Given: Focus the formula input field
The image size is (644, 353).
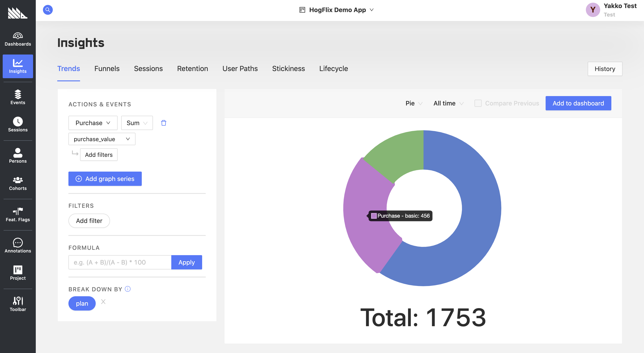Looking at the screenshot, I should 120,262.
